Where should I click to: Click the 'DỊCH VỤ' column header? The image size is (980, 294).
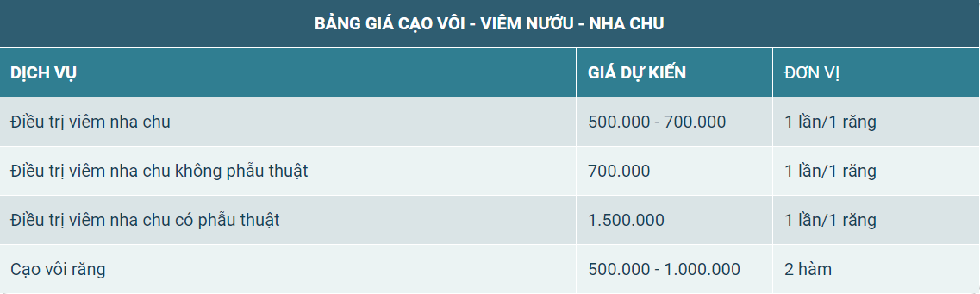pyautogui.click(x=43, y=73)
